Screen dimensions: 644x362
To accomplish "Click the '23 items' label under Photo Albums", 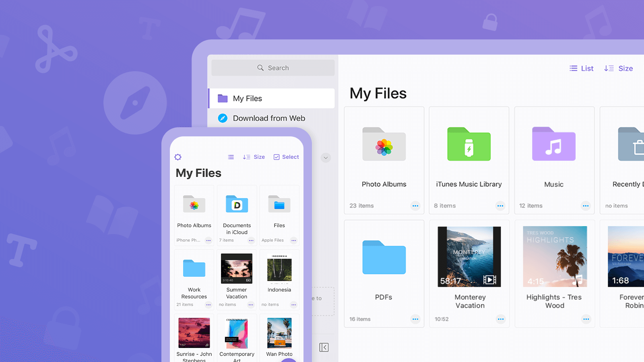I will tap(361, 206).
